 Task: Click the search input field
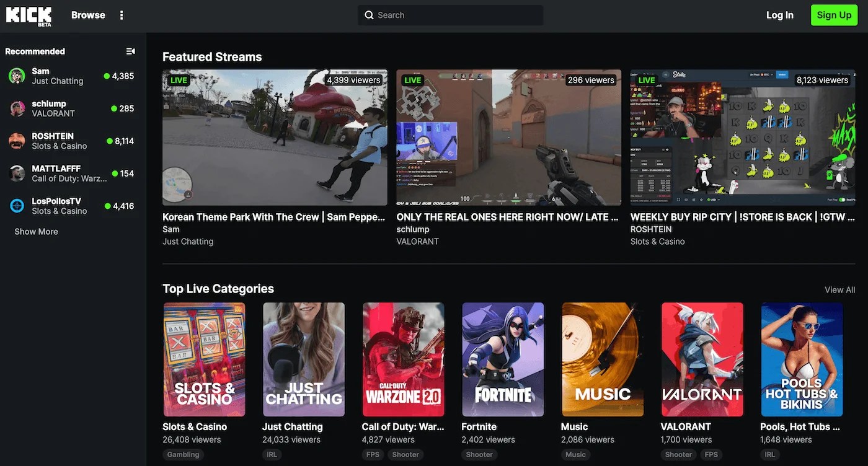click(449, 15)
